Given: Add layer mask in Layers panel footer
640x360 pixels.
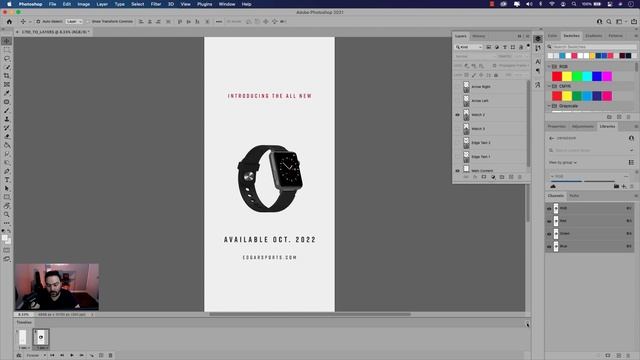Looking at the screenshot, I should 484,177.
